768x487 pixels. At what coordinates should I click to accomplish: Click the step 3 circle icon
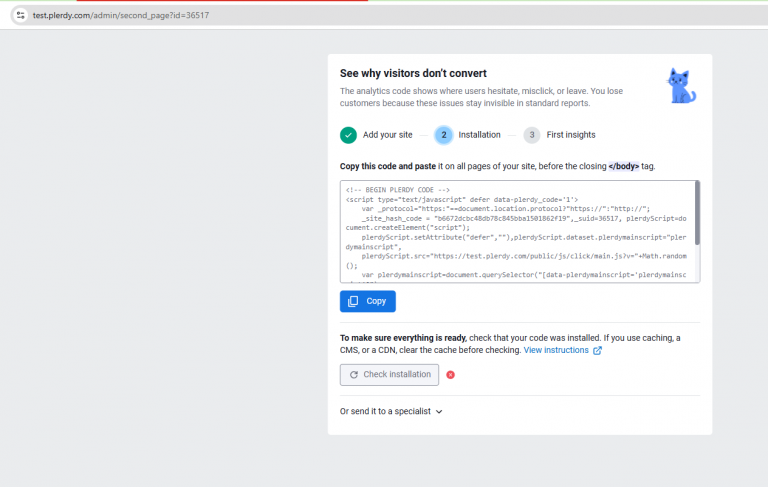(x=532, y=135)
